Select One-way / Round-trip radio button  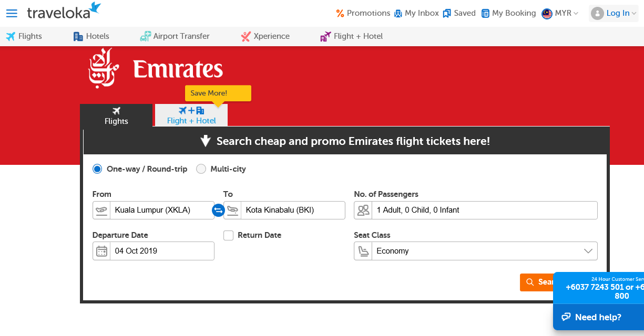[x=97, y=169]
